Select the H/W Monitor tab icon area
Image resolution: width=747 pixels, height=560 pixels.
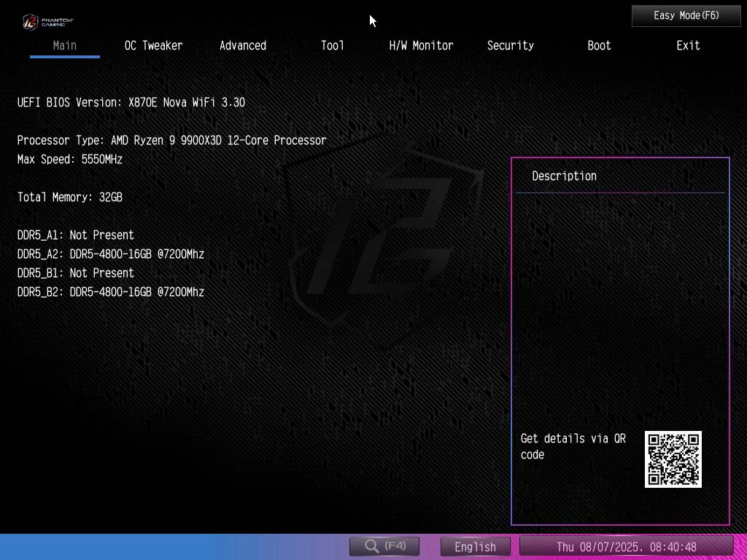click(420, 45)
